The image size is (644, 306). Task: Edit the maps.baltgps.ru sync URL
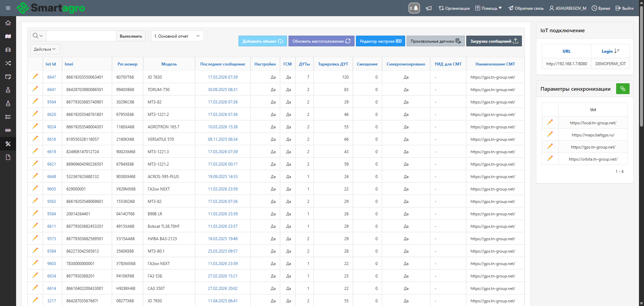(x=550, y=134)
